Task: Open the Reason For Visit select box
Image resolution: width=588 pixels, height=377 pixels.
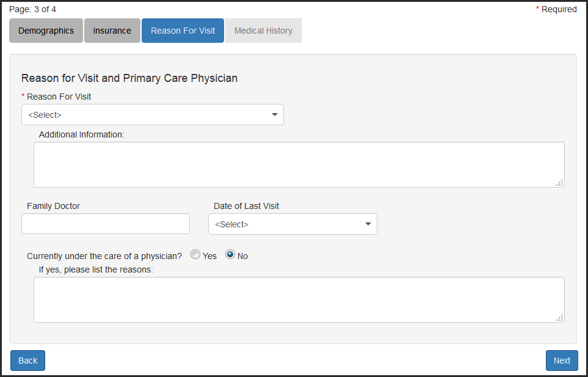Action: click(x=153, y=114)
